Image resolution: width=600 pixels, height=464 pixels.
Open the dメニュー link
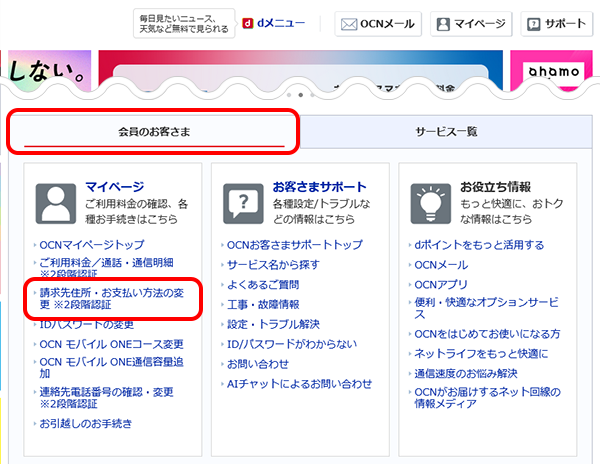coord(282,22)
